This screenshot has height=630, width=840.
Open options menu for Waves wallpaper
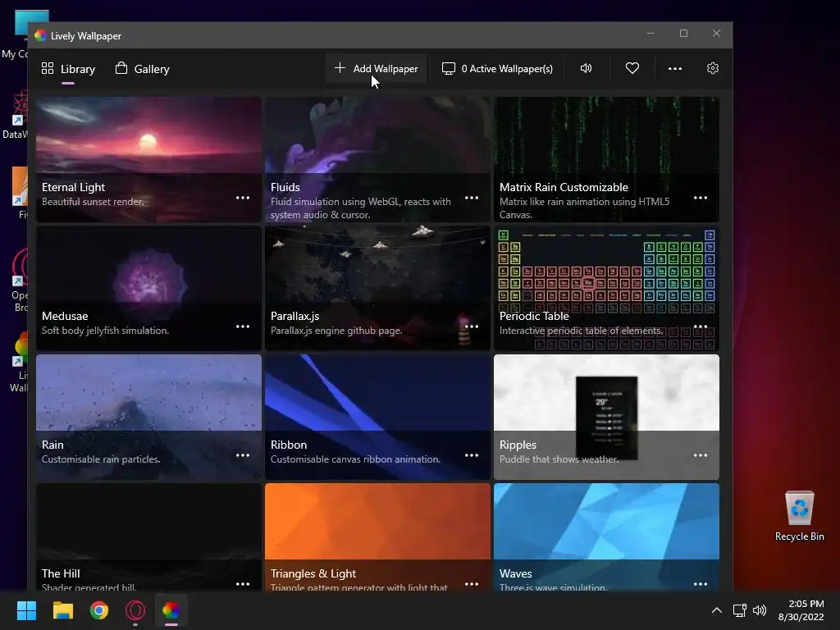tap(701, 584)
